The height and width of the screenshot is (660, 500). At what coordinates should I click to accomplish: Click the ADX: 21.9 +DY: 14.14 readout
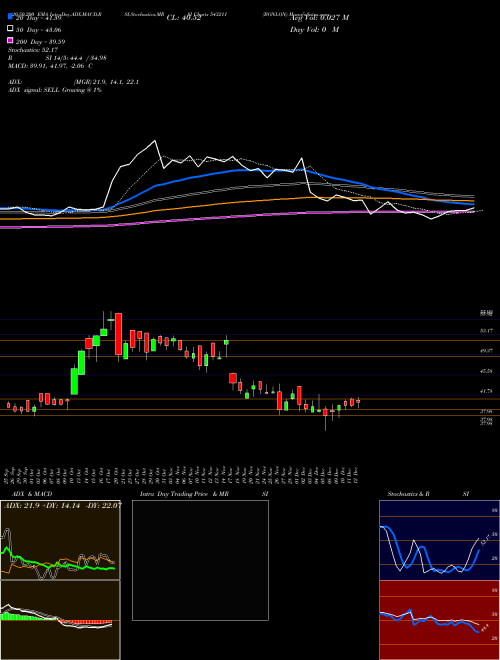click(62, 505)
